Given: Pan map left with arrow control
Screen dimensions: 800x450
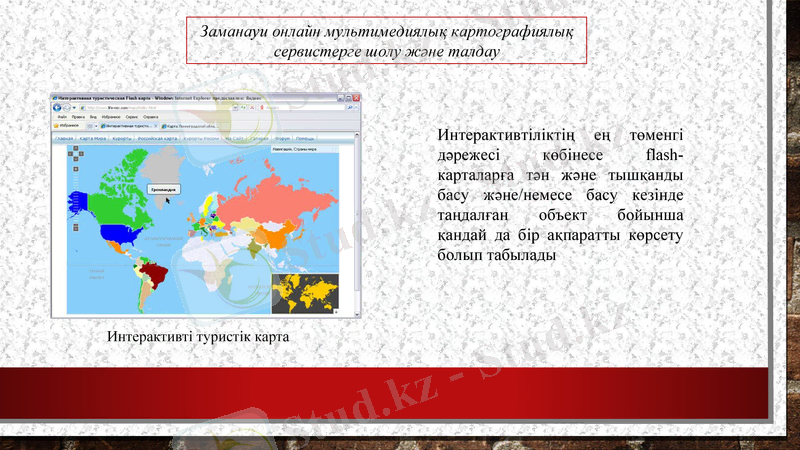Looking at the screenshot, I should tap(70, 154).
